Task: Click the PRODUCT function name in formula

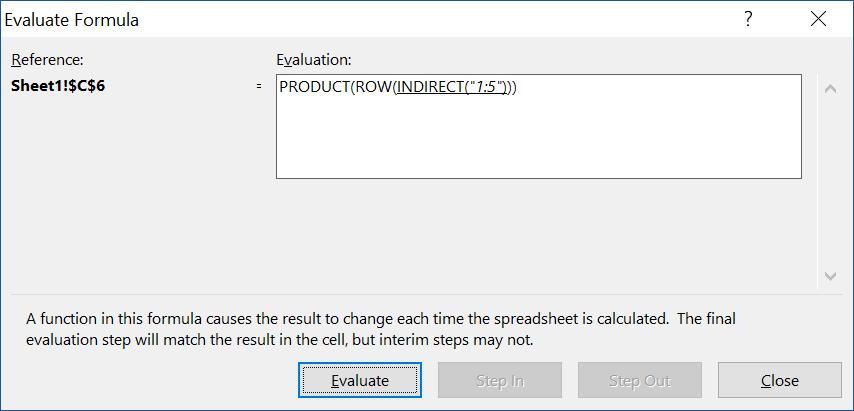Action: pyautogui.click(x=312, y=87)
